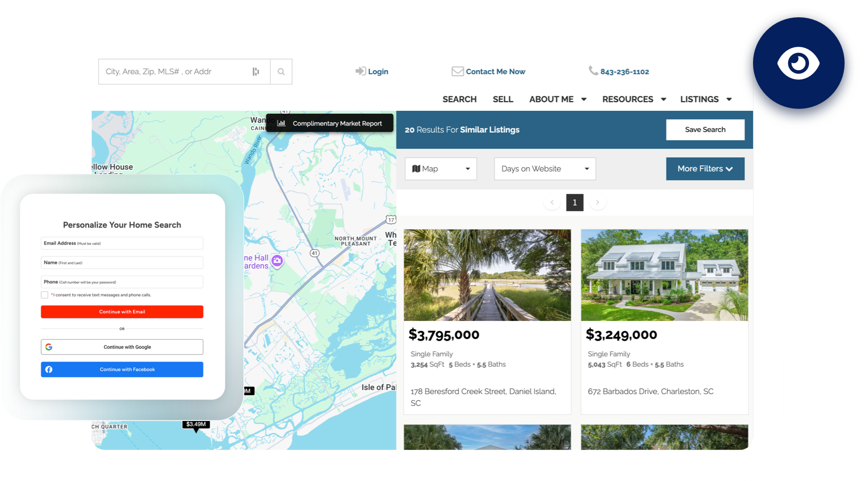Click the filter icon inside search box

click(x=256, y=72)
